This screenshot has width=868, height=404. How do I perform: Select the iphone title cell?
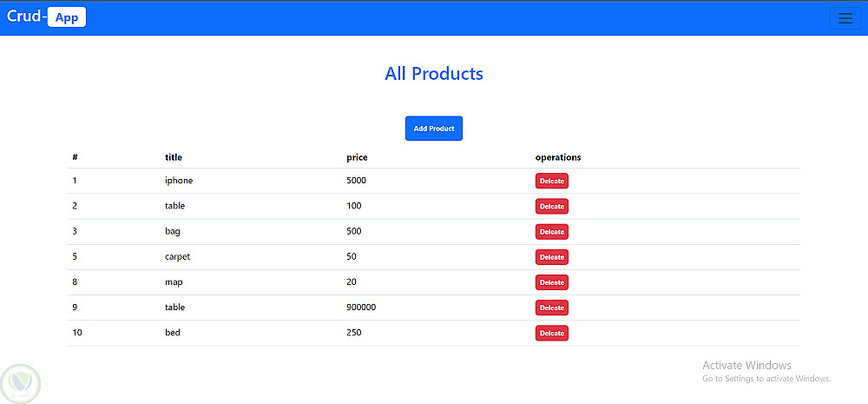coord(179,181)
